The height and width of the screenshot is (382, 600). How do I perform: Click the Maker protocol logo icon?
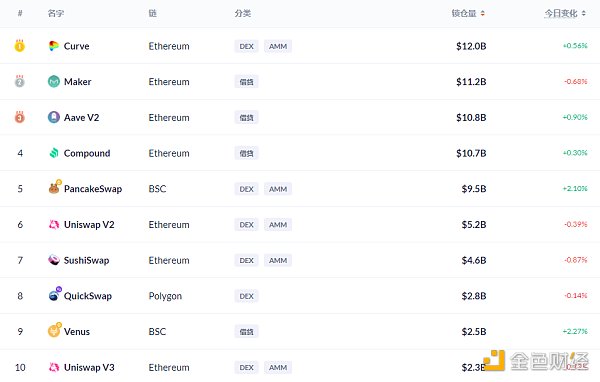pyautogui.click(x=54, y=82)
